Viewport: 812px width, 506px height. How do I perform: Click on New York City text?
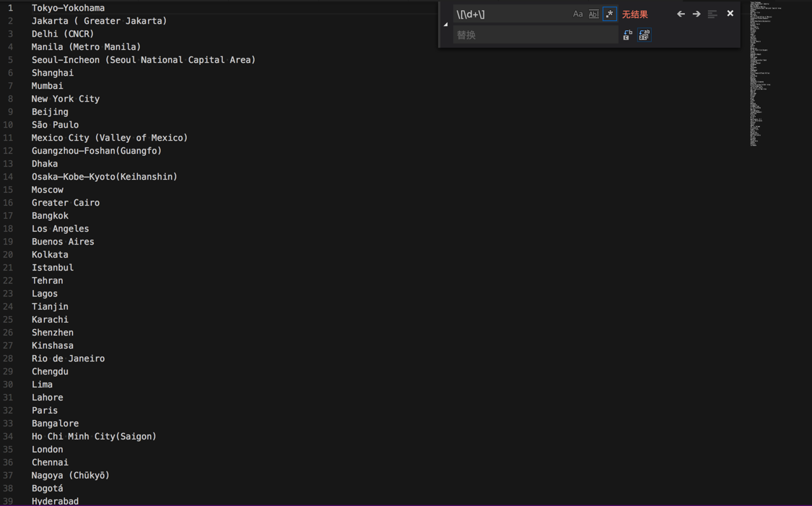coord(65,98)
